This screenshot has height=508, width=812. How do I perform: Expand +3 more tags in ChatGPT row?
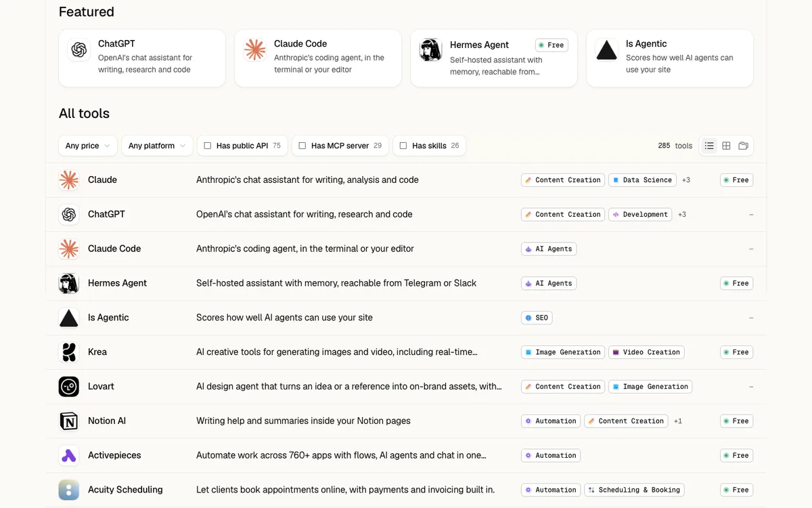682,215
